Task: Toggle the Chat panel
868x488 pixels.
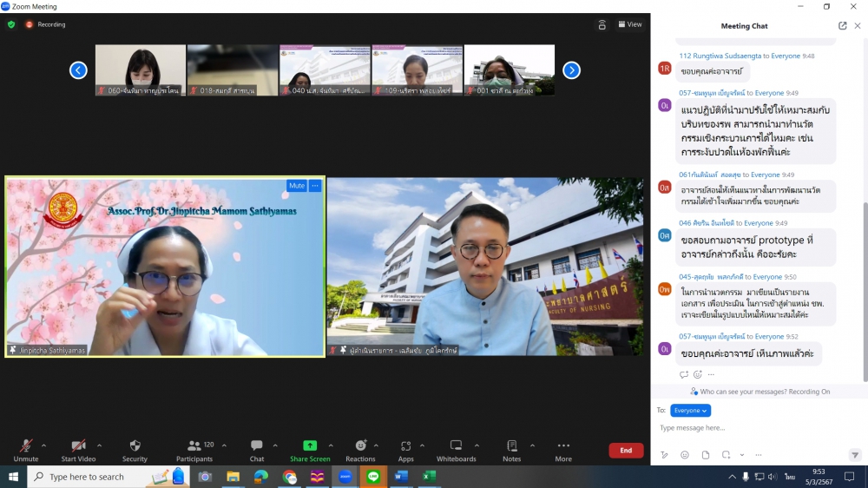Action: 257,449
